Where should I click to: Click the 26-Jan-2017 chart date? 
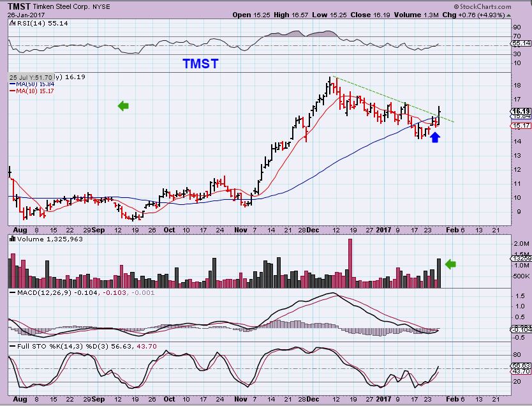pos(26,15)
